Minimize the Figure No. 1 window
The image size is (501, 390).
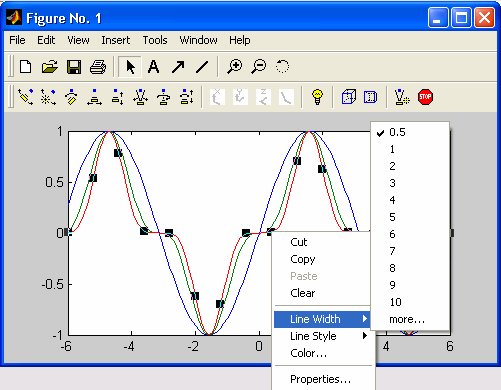coord(438,18)
